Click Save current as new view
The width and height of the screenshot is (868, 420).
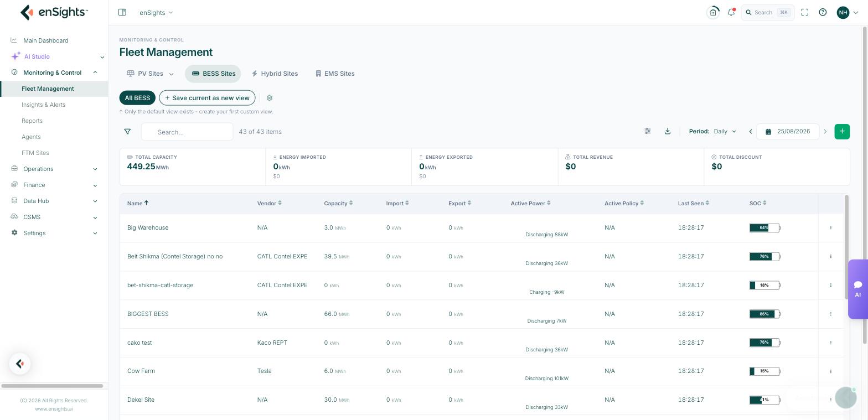207,98
